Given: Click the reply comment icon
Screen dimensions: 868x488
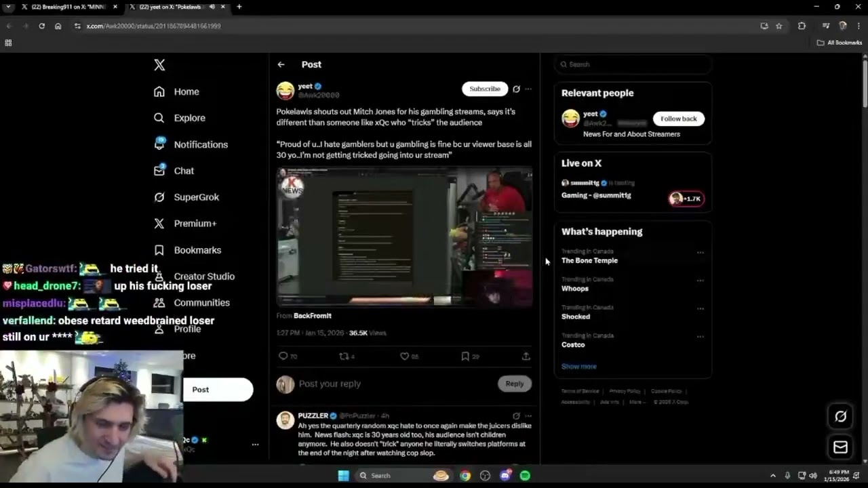Looking at the screenshot, I should click(x=283, y=356).
